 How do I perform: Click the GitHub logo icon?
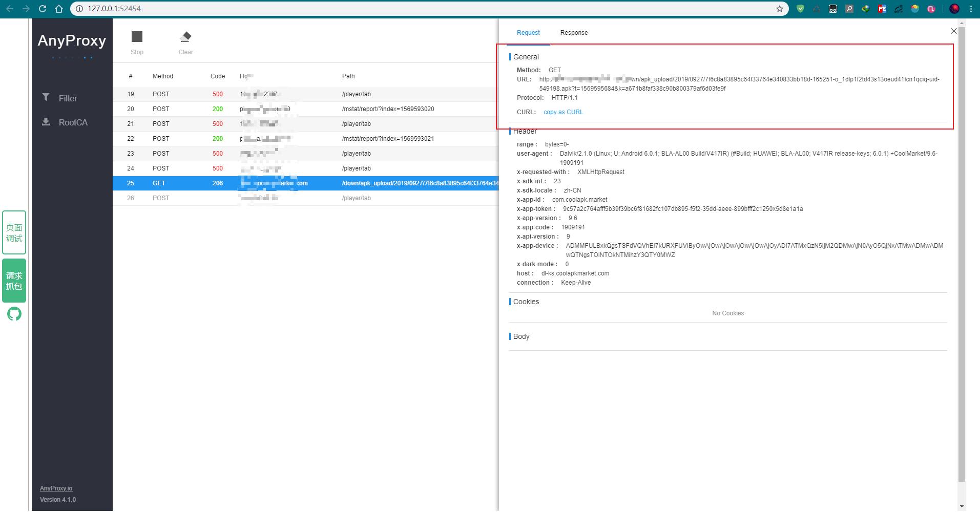14,314
